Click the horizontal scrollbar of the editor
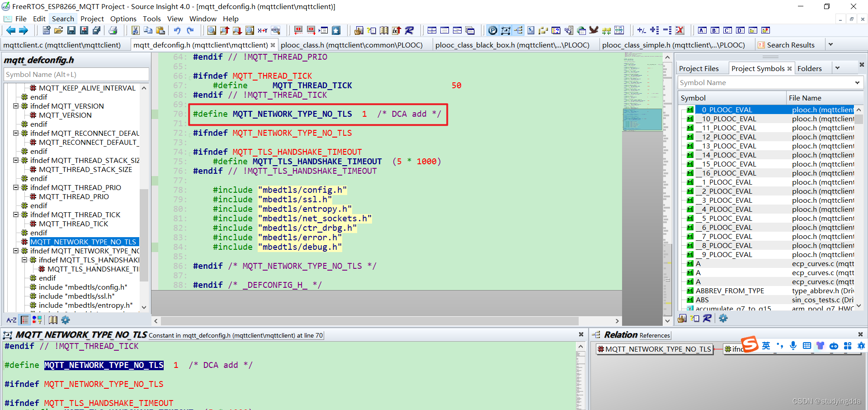Image resolution: width=868 pixels, height=410 pixels. pyautogui.click(x=370, y=321)
